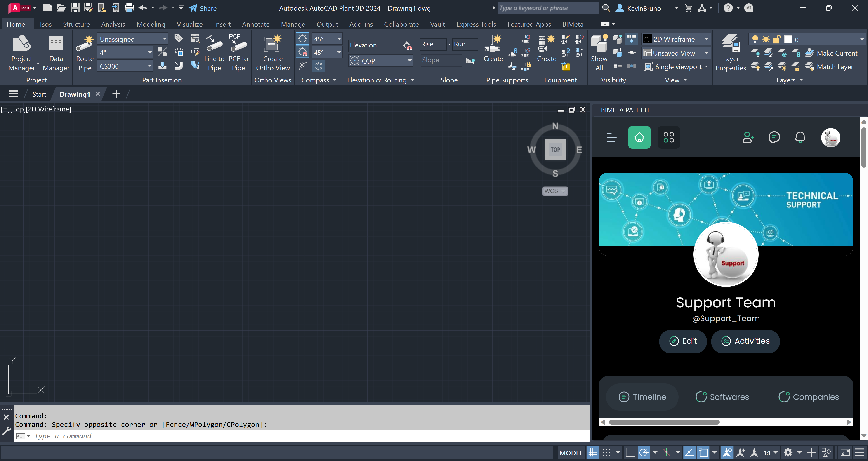Click Share in the title bar

203,8
